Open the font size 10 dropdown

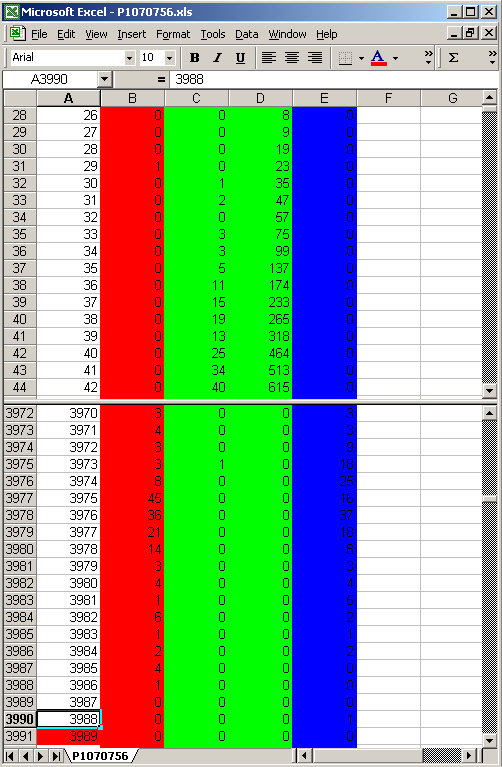click(169, 58)
